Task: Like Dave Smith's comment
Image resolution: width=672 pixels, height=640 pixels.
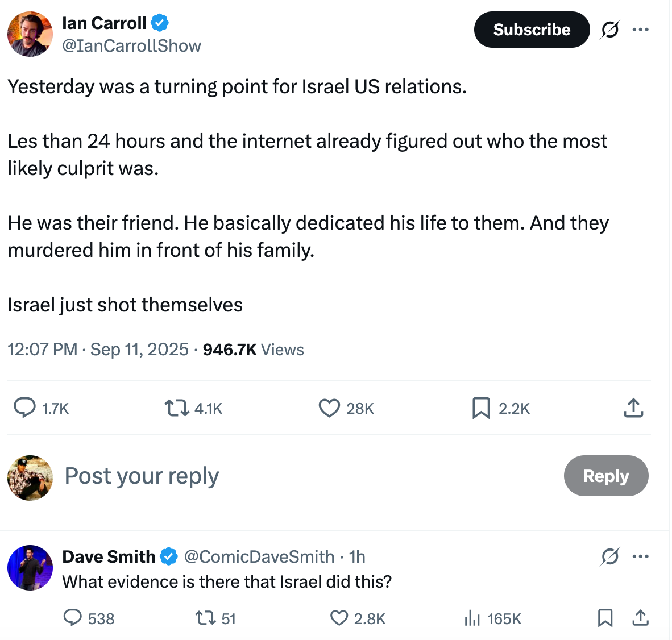Action: tap(339, 618)
